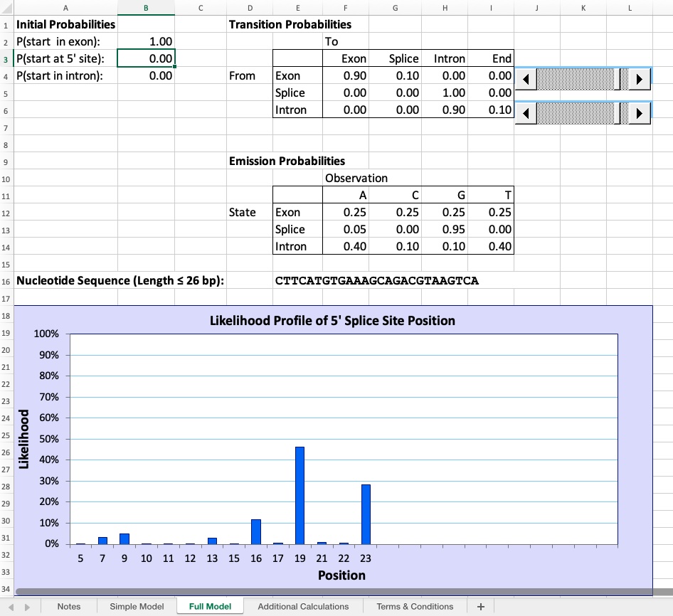
Task: Select Intron to Intron transition 0.90
Action: 445,110
